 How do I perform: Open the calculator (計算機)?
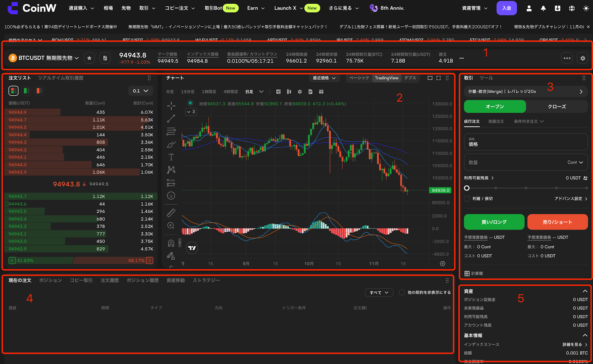(474, 274)
